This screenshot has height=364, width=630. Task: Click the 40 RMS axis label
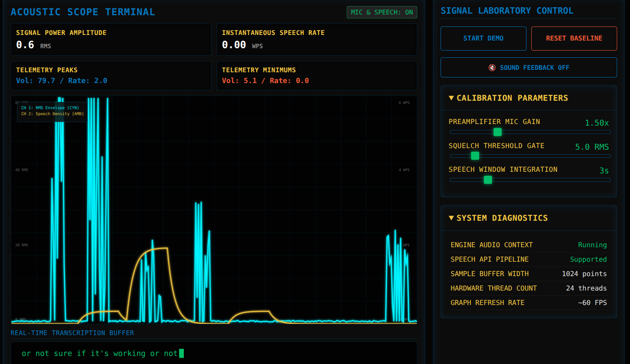22,170
